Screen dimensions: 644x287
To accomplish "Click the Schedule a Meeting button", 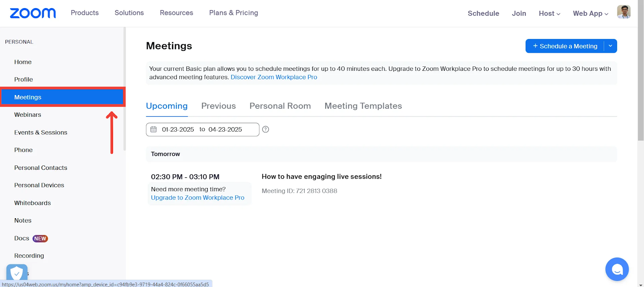I will click(x=565, y=46).
